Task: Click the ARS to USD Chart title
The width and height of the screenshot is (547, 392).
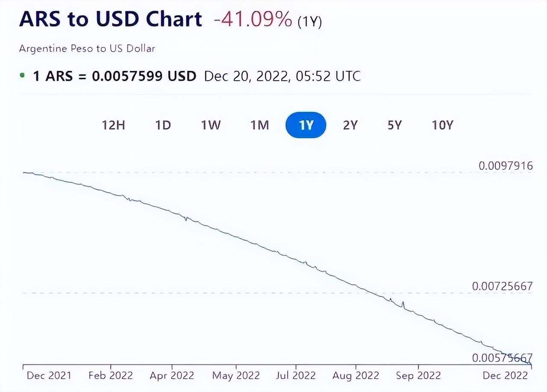Action: (x=110, y=19)
